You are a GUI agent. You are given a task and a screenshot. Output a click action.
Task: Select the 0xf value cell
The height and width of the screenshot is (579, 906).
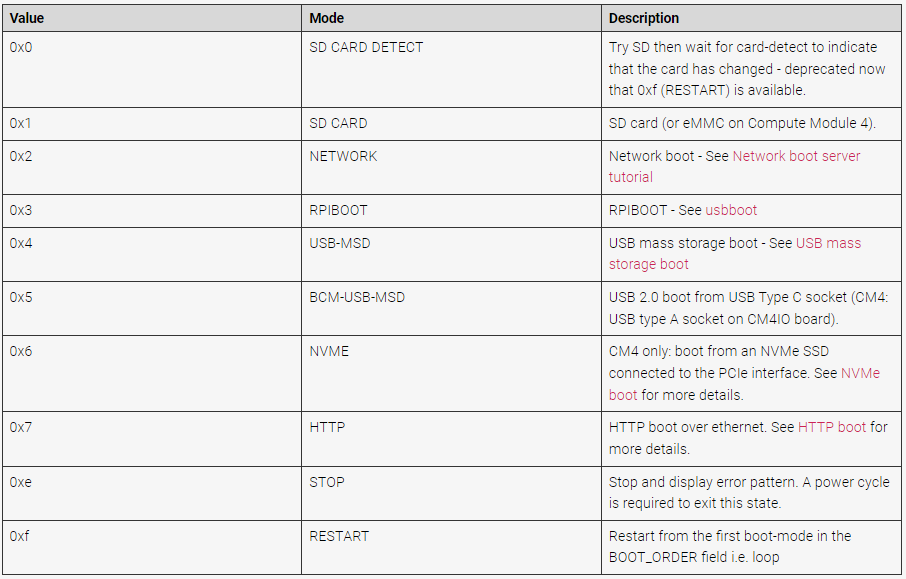(152, 547)
